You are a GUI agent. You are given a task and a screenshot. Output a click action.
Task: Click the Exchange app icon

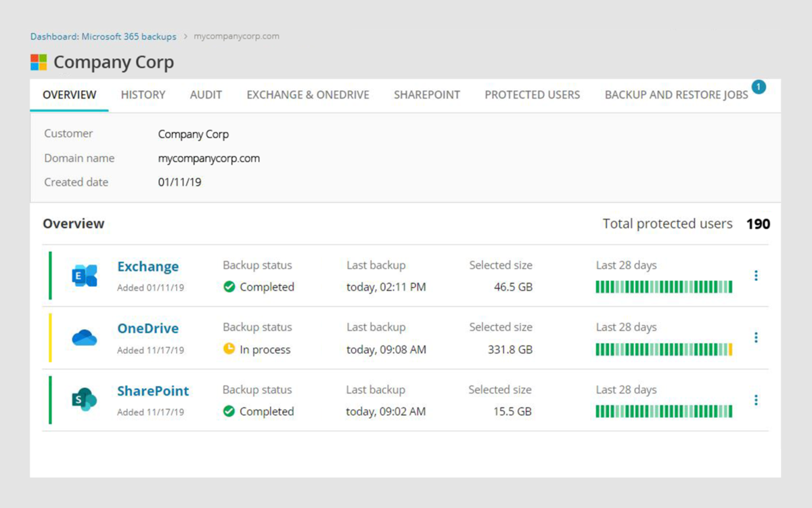[85, 276]
